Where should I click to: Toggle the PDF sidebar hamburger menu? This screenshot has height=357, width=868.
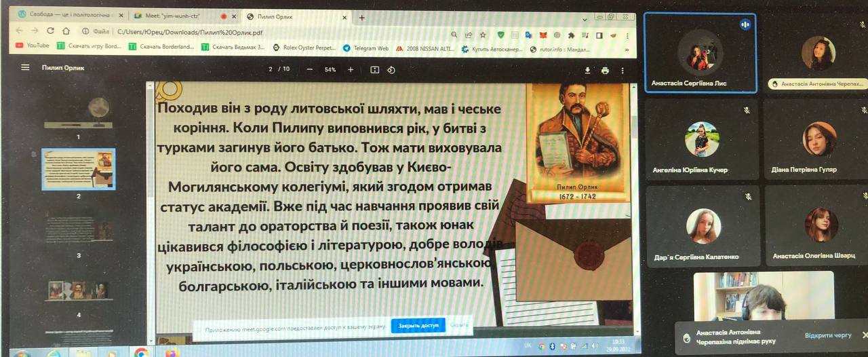(x=25, y=68)
